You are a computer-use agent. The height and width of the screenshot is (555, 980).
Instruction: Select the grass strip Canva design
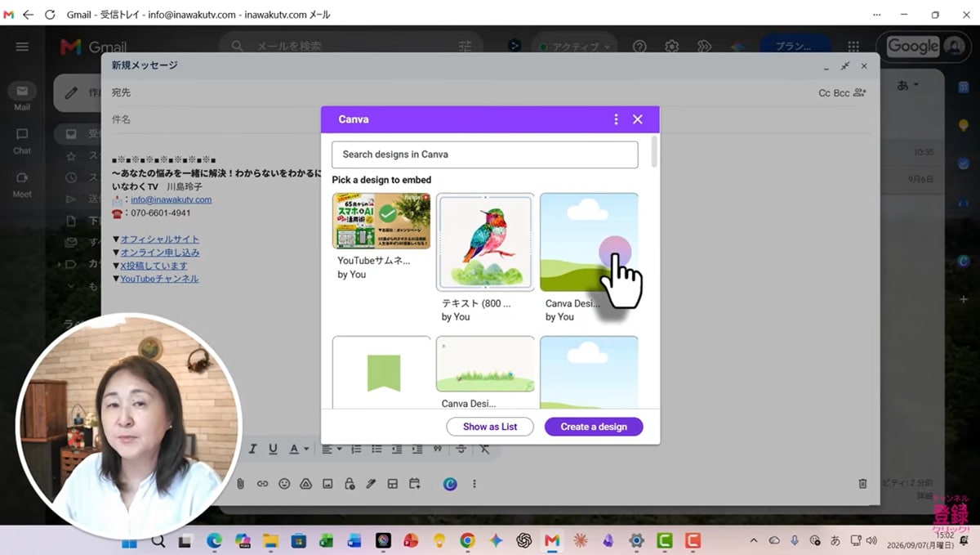click(x=485, y=365)
